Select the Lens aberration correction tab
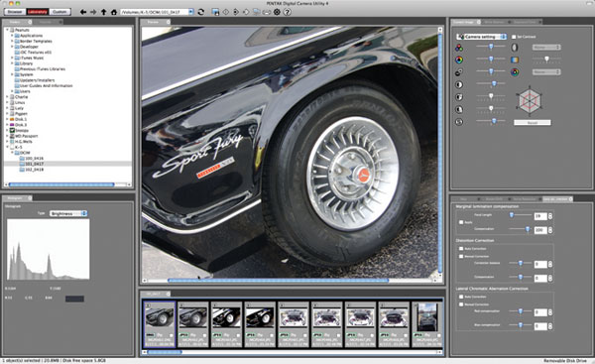 point(557,199)
